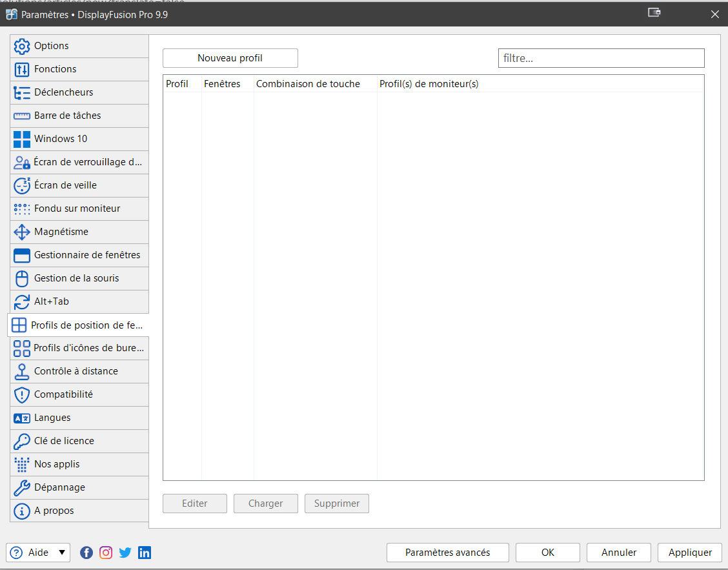
Task: Click the Annuler button
Action: coord(619,553)
